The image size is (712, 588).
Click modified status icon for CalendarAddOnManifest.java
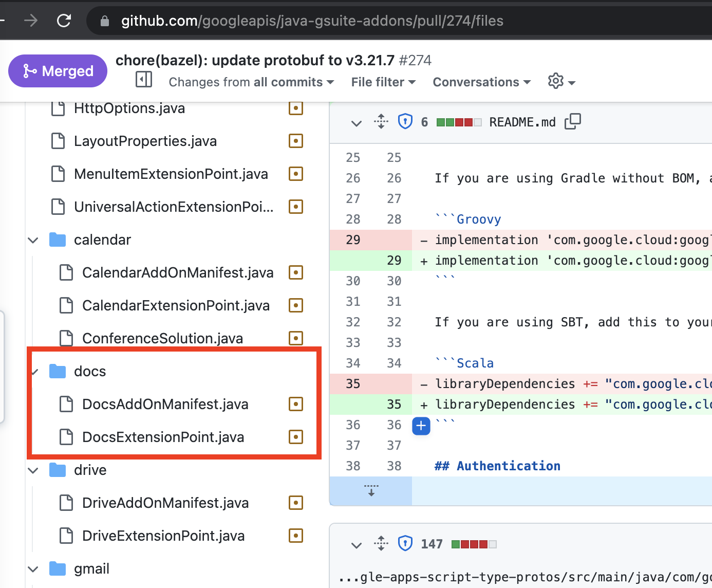pos(296,272)
